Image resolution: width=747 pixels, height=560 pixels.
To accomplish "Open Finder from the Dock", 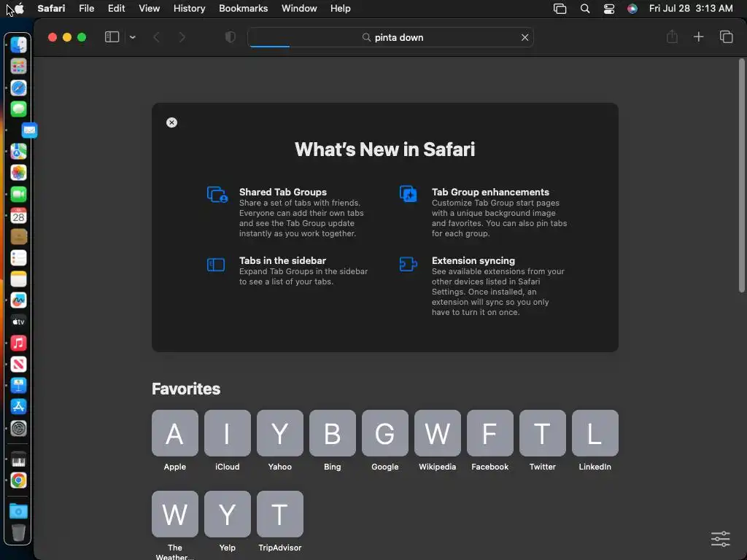I will coord(18,44).
